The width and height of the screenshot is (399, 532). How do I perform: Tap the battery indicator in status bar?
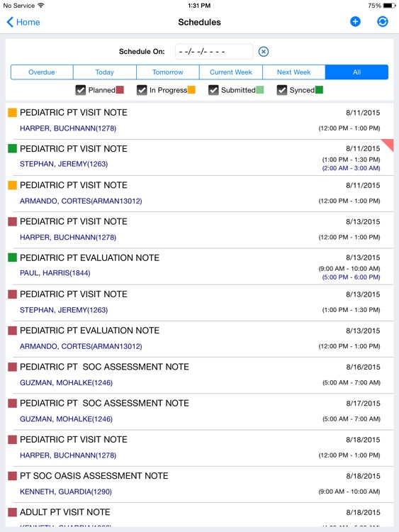(390, 6)
